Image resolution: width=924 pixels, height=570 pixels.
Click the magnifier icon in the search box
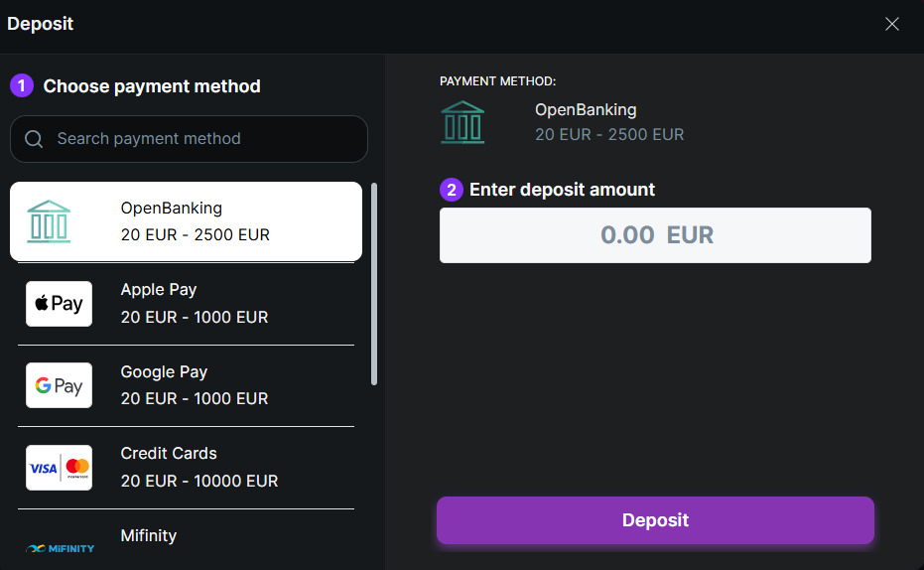34,139
